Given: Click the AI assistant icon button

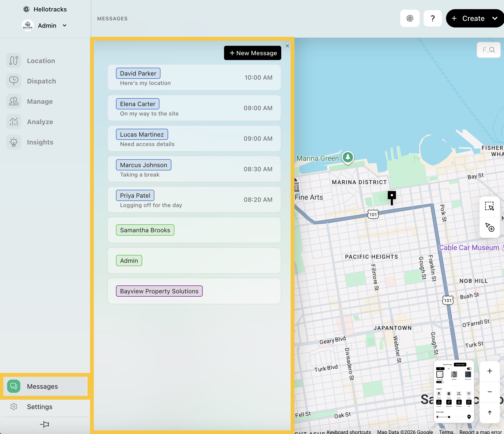Looking at the screenshot, I should tap(410, 18).
